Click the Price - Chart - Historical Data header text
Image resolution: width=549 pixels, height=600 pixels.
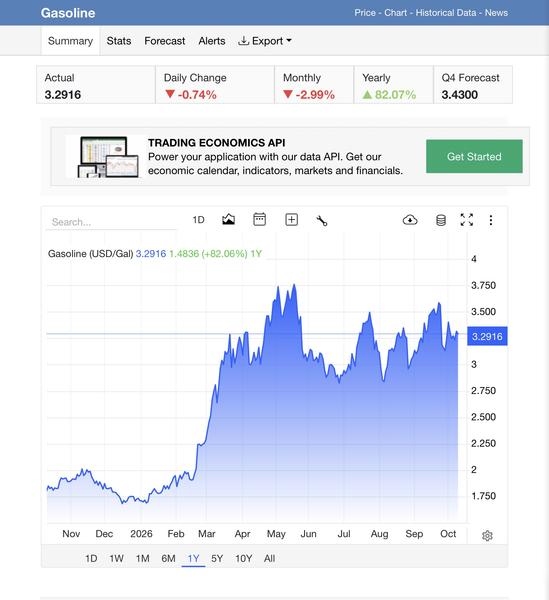pos(415,13)
